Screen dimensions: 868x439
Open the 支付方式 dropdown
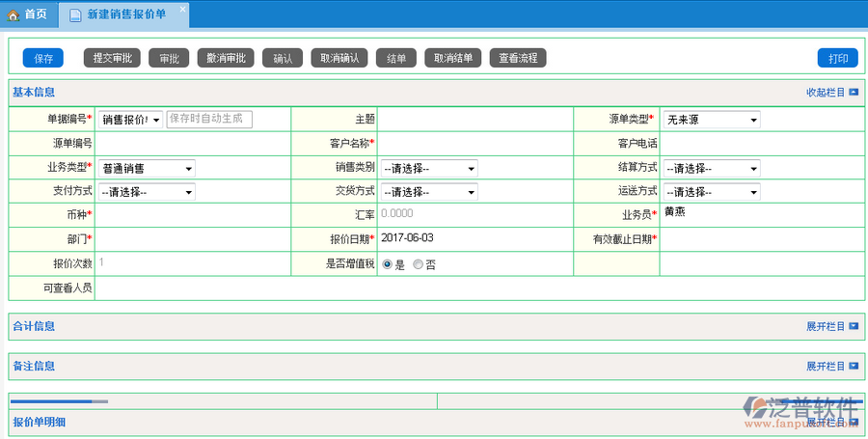pos(147,192)
